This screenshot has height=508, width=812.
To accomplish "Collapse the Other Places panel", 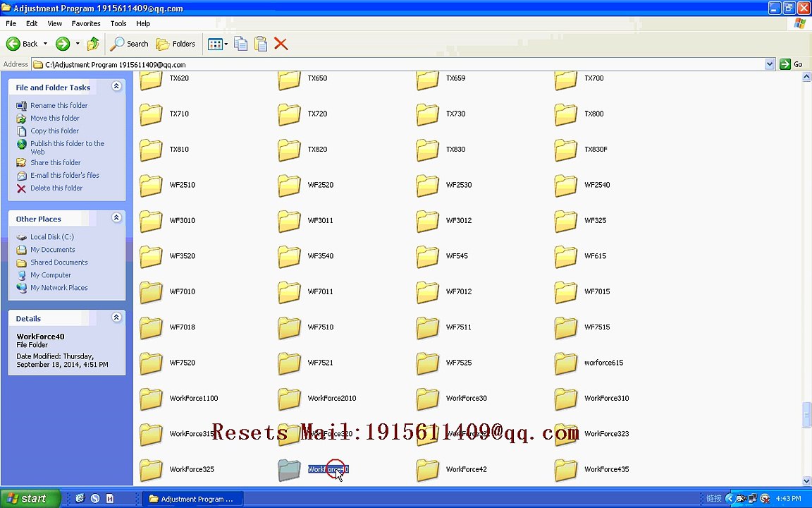I will click(x=116, y=218).
